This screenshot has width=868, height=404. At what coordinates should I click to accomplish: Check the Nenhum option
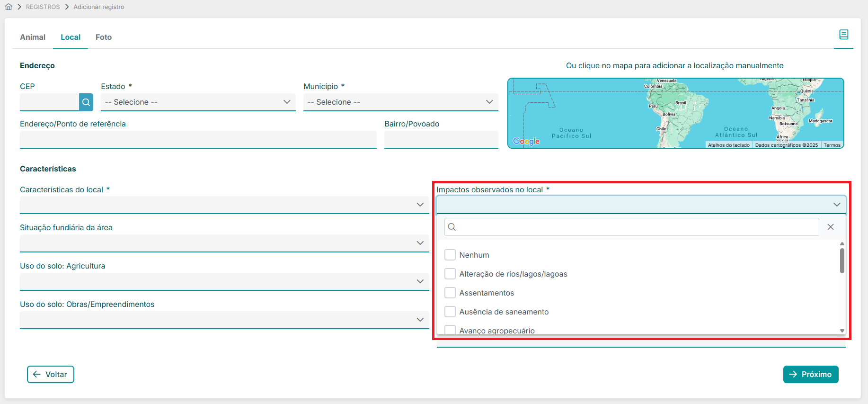click(x=450, y=255)
